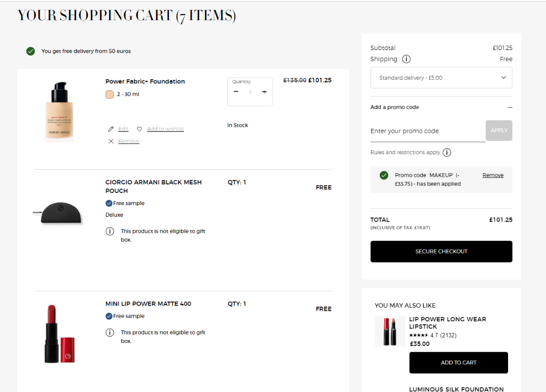Decrease foundation quantity with minus button
The width and height of the screenshot is (546, 392).
236,91
